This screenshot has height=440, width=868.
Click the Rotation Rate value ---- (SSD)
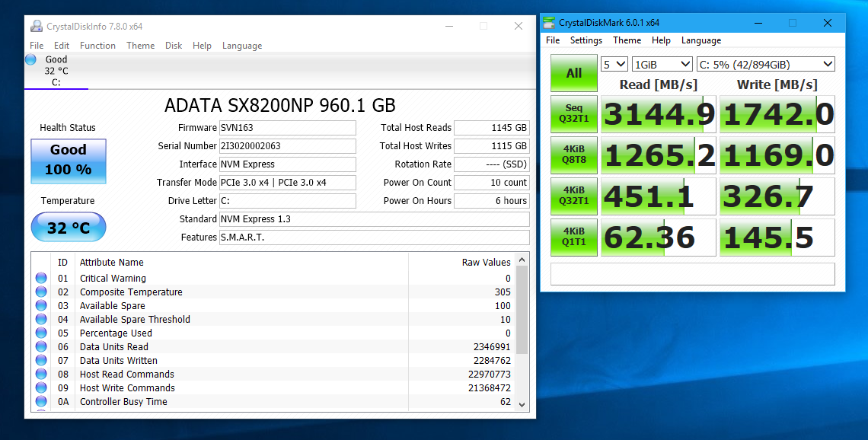point(492,164)
